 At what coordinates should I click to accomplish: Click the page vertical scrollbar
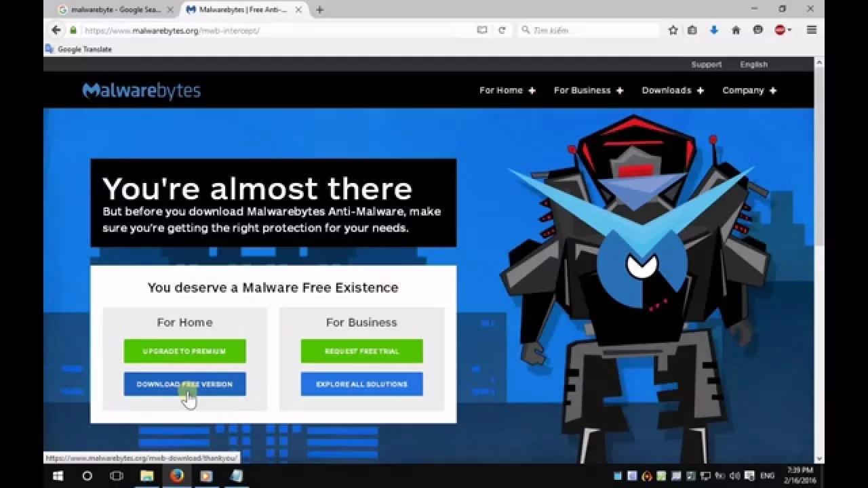tap(819, 156)
